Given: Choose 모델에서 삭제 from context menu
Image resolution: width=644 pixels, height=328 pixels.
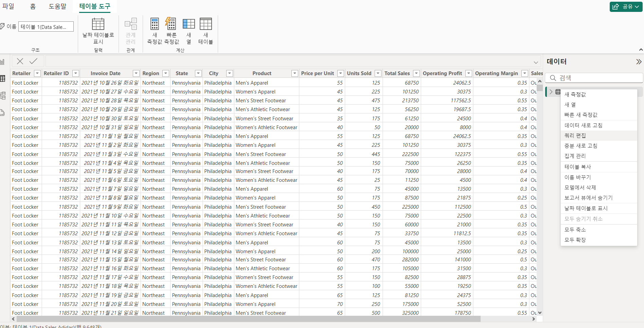Looking at the screenshot, I should [x=599, y=188].
